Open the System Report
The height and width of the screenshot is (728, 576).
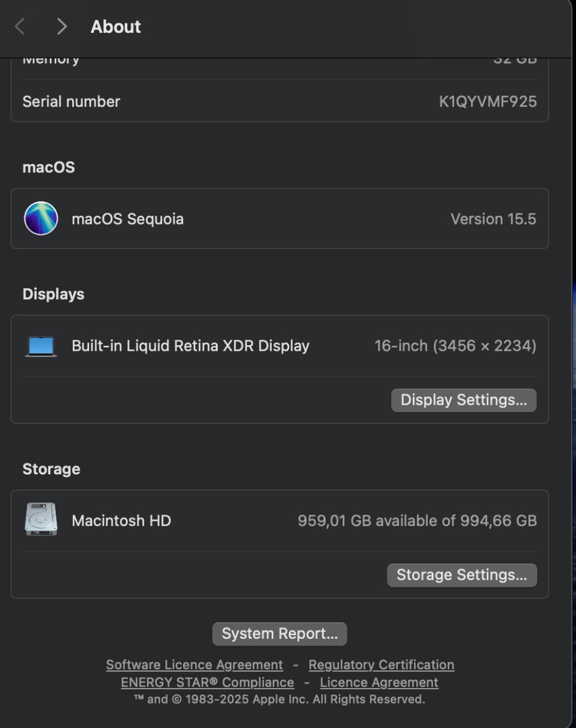(280, 634)
